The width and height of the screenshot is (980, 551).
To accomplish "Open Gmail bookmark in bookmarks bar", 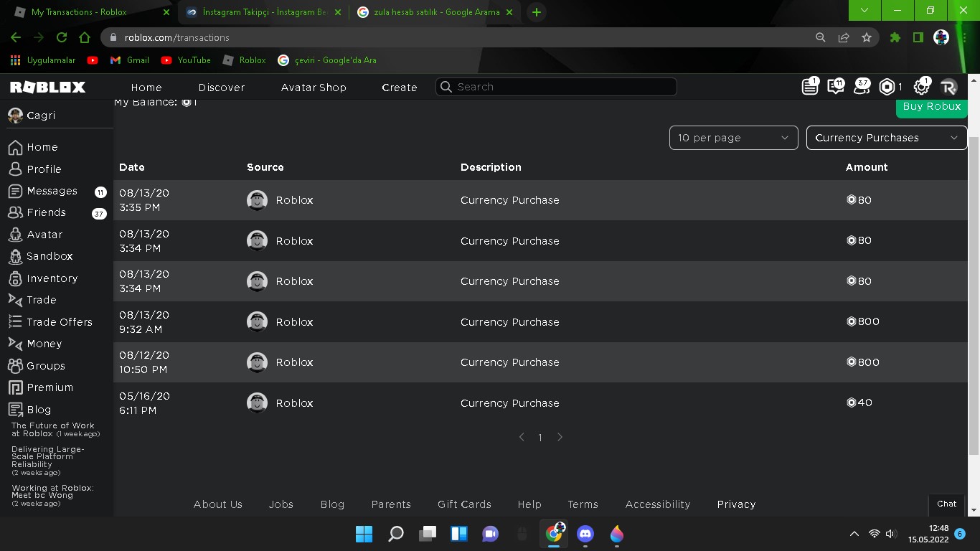I will (x=130, y=60).
